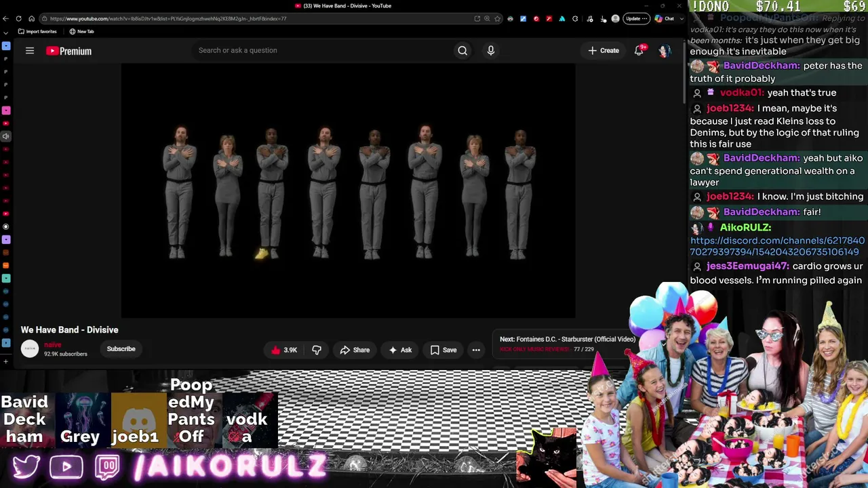Switch to the orange vertical tab
This screenshot has width=868, height=488.
click(6, 265)
